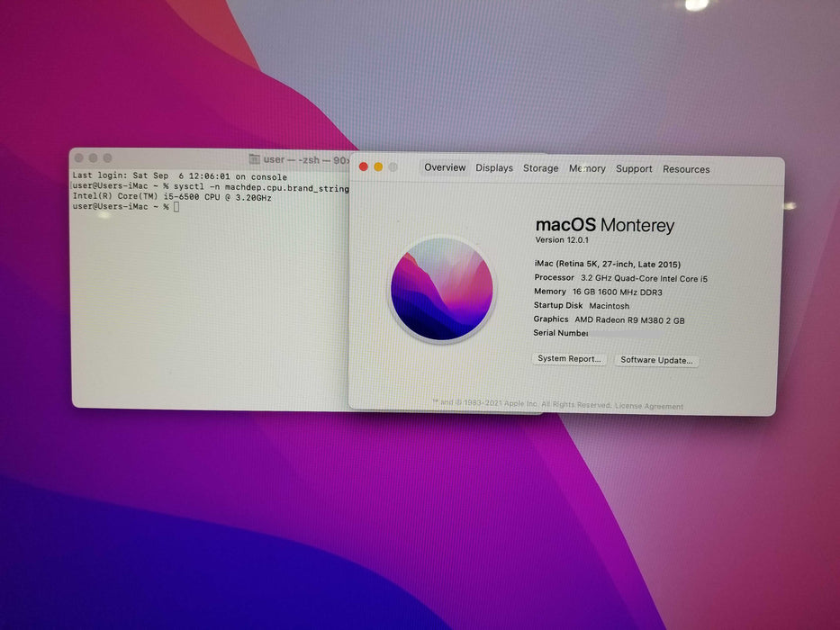840x630 pixels.
Task: Click the 'Last login' line in Terminal
Action: point(179,175)
